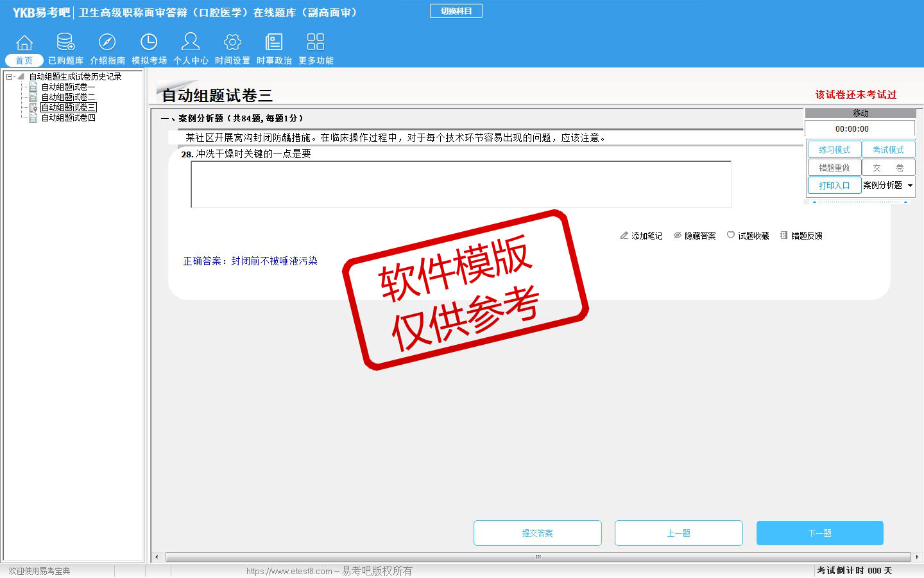Collapse the 自动组题生成试卷历史记录 tree node
This screenshot has height=578, width=924.
tap(10, 76)
